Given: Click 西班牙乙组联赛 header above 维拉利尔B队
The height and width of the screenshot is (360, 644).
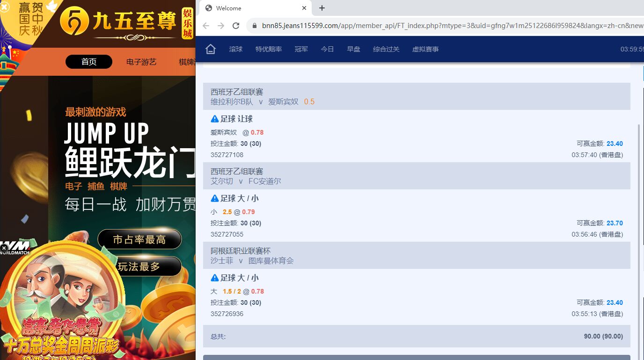Looking at the screenshot, I should tap(237, 92).
